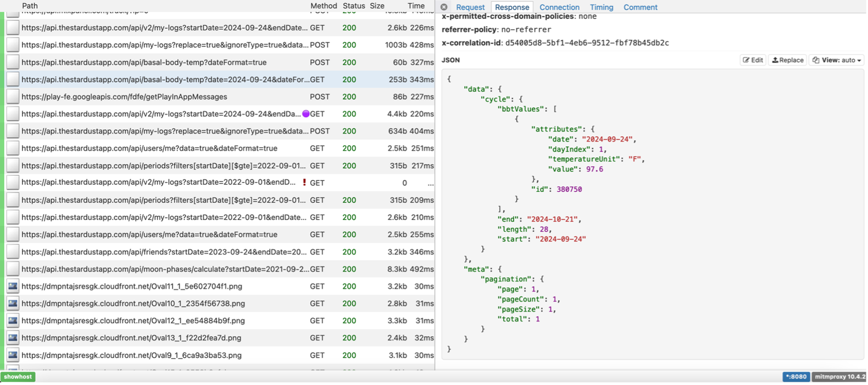
Task: Click blank icon beside getPlayInAppMessages request
Action: pos(13,97)
